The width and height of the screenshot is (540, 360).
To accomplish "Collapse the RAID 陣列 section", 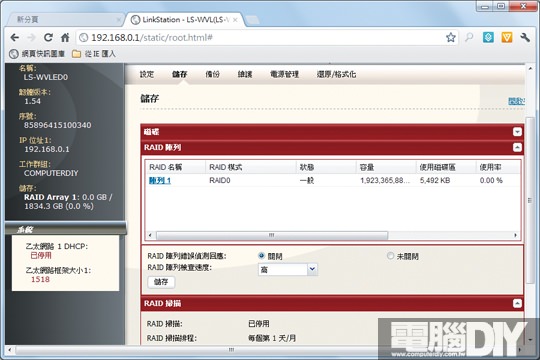I will pos(517,147).
